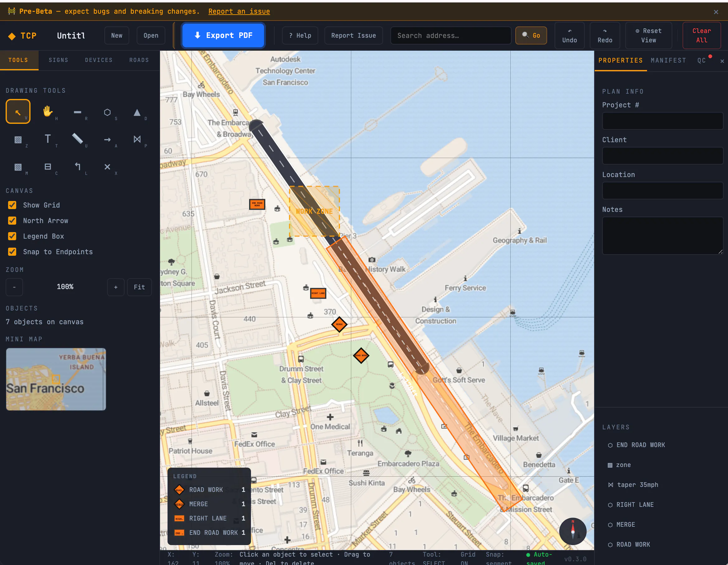This screenshot has width=728, height=565.
Task: Click Reset View button
Action: click(x=648, y=35)
